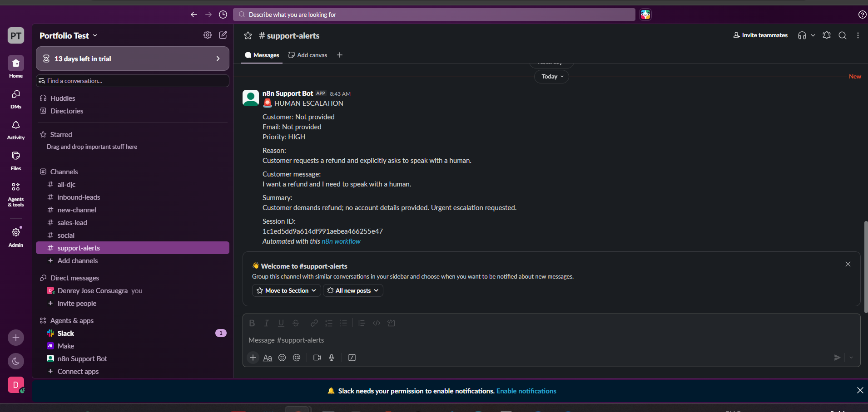Screen dimensions: 868x412
Task: Toggle ordered list in composer
Action: tap(329, 323)
